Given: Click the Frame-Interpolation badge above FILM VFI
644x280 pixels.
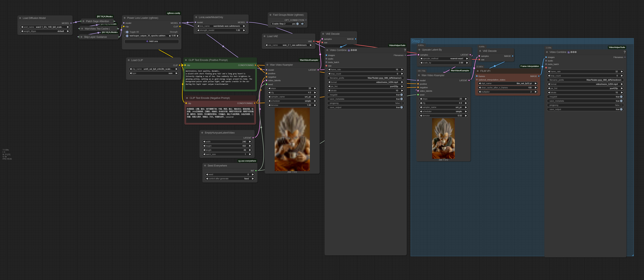Looking at the screenshot, I should coord(530,66).
